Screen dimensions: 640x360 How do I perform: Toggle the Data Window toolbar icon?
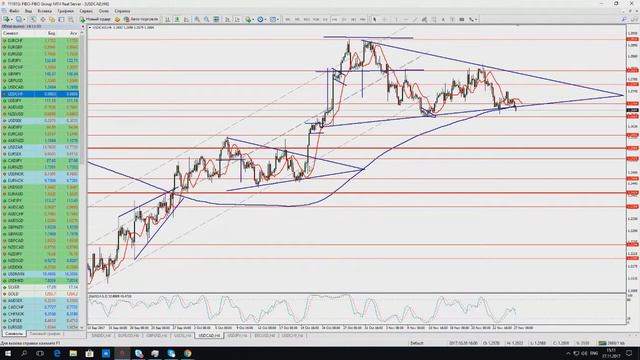click(x=43, y=19)
